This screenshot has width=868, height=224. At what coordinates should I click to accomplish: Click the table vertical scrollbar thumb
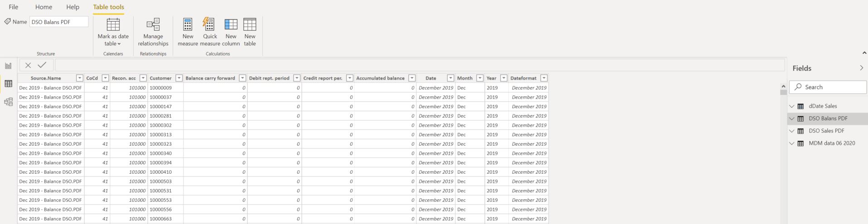(x=783, y=92)
